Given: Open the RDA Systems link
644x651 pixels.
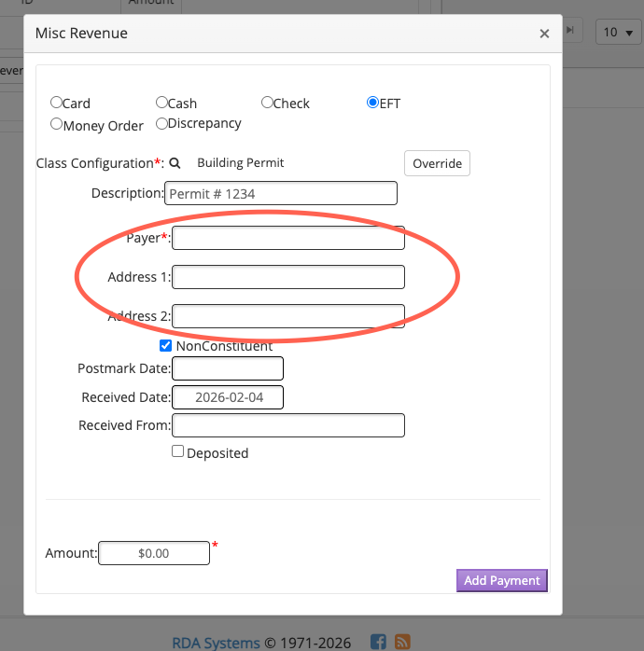Looking at the screenshot, I should 216,643.
